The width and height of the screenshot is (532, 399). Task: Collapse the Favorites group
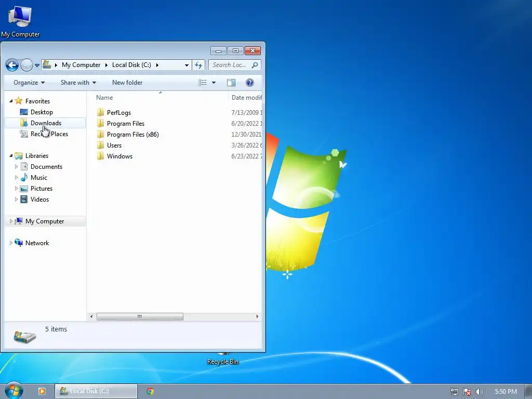coord(11,101)
